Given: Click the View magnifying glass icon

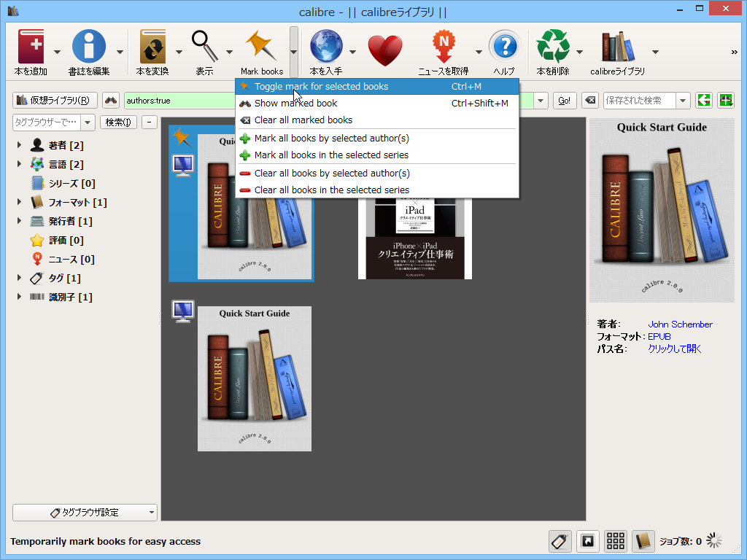Looking at the screenshot, I should (205, 46).
